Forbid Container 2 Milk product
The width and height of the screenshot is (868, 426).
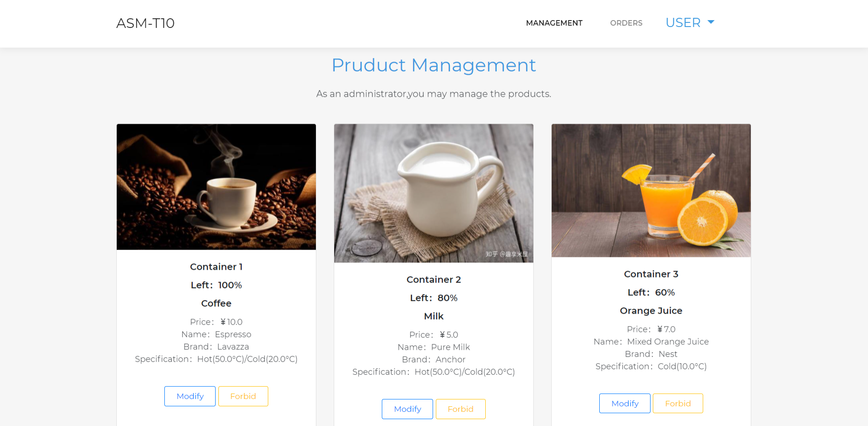[x=461, y=409]
